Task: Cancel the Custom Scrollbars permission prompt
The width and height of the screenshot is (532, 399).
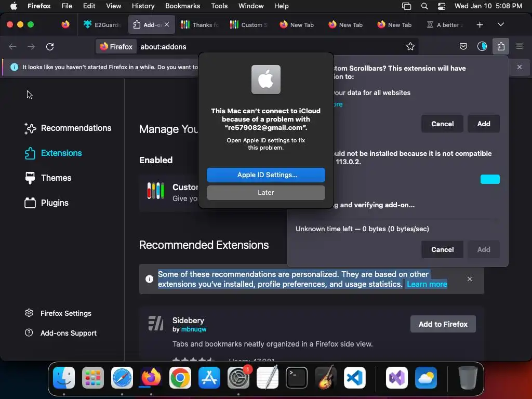Action: click(x=442, y=124)
